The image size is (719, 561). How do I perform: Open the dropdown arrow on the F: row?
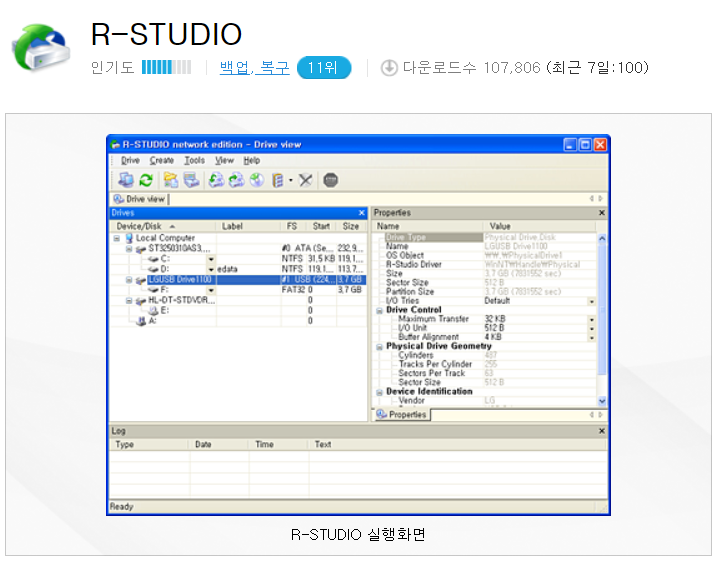[211, 290]
